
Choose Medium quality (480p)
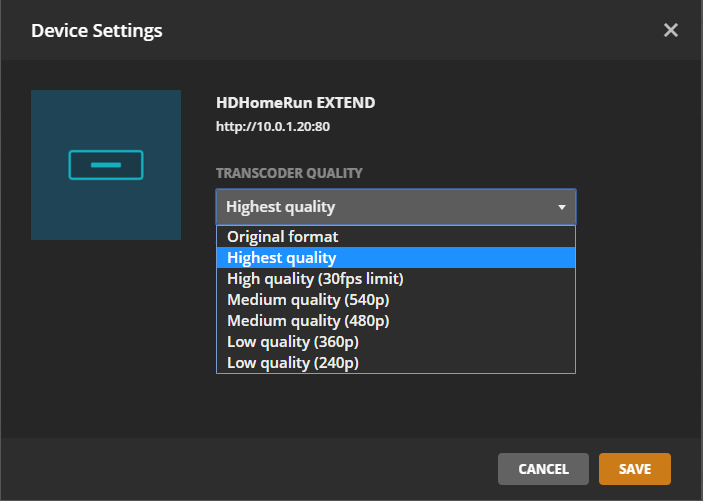[396, 321]
